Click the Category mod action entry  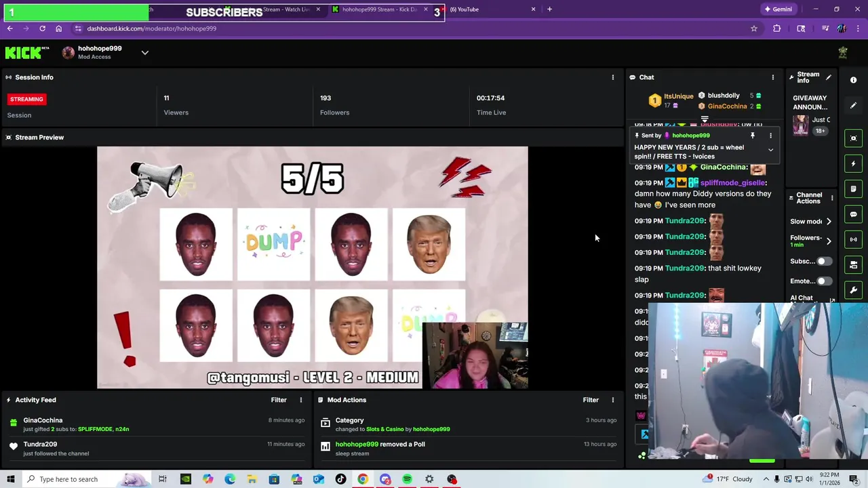[x=467, y=424]
